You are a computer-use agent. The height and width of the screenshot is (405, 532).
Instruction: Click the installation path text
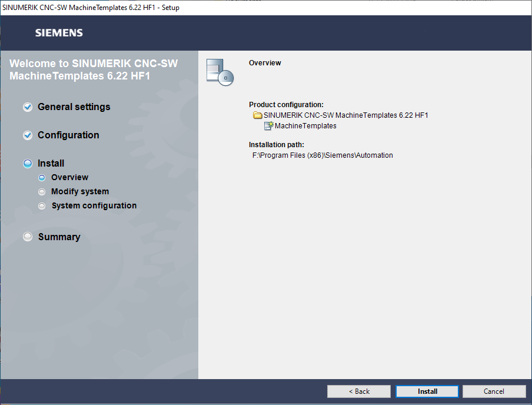pyautogui.click(x=322, y=155)
